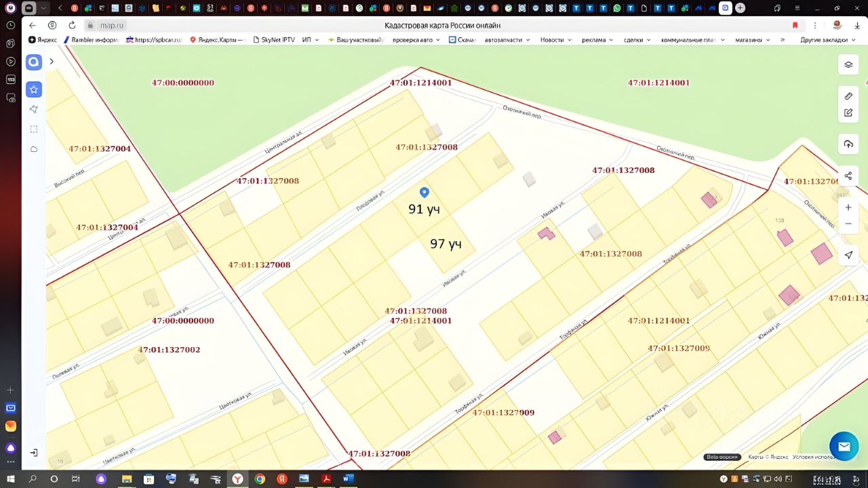
Task: Expand сделки bookmarks folder
Action: [637, 40]
